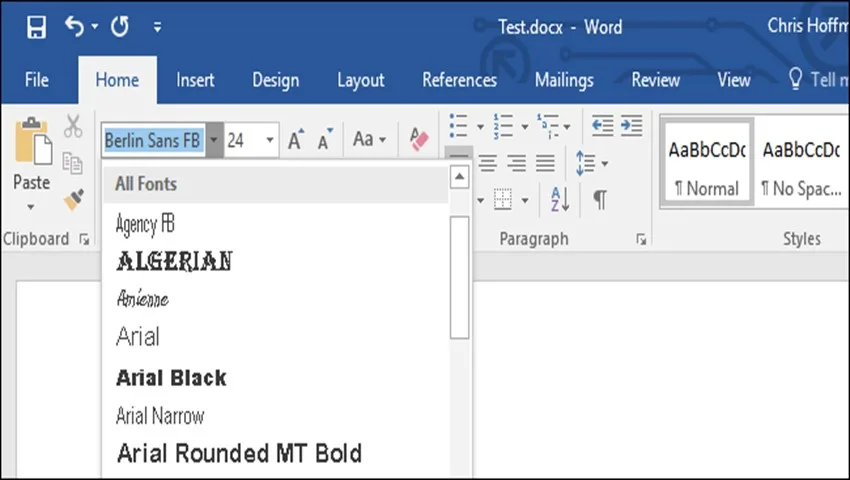Choose Arial Black from the font list

[171, 377]
